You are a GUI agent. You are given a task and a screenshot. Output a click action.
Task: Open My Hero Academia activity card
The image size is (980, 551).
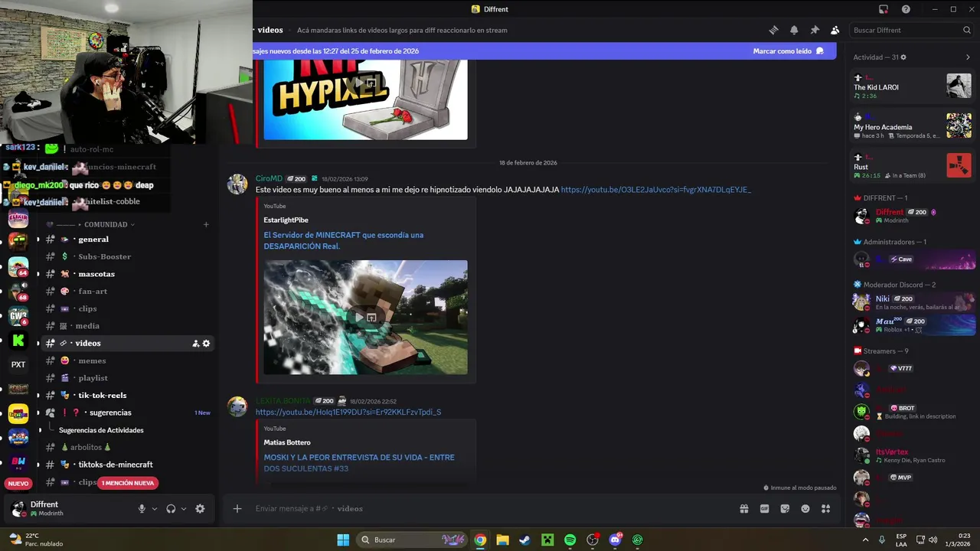coord(913,125)
